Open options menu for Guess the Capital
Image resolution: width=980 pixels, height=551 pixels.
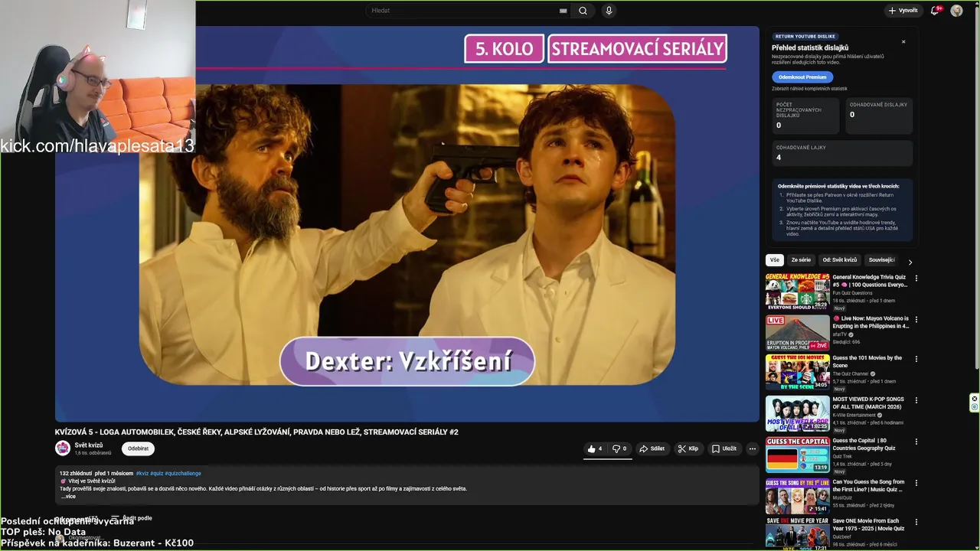click(x=916, y=442)
